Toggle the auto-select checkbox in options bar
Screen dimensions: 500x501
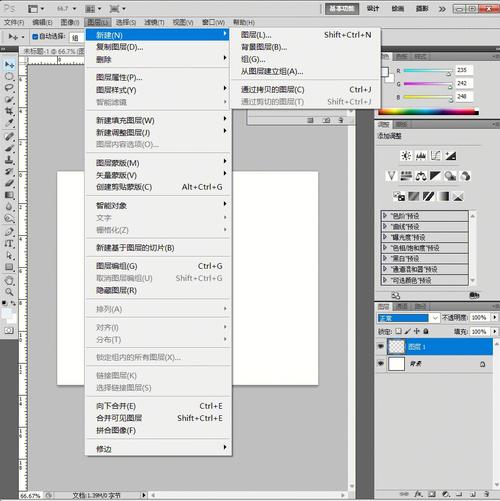click(x=35, y=36)
